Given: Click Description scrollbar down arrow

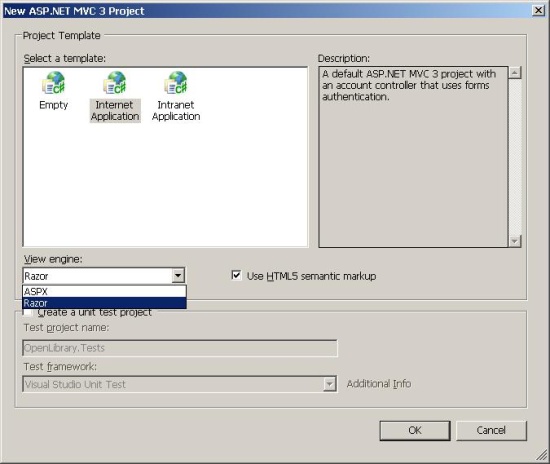Looking at the screenshot, I should click(x=515, y=241).
